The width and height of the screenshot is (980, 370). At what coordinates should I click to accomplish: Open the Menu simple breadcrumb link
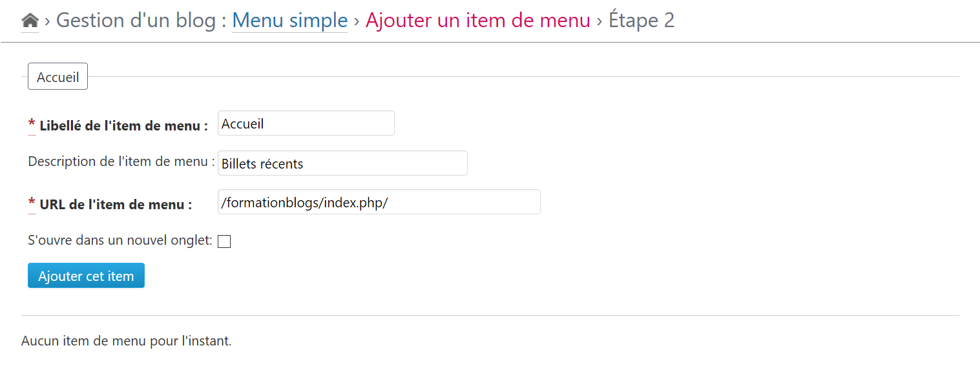coord(289,21)
